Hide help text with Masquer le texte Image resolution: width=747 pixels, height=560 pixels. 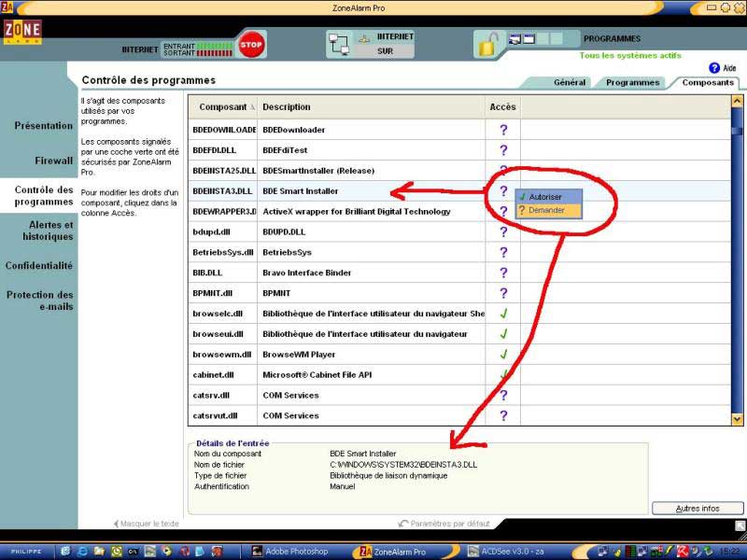point(146,524)
